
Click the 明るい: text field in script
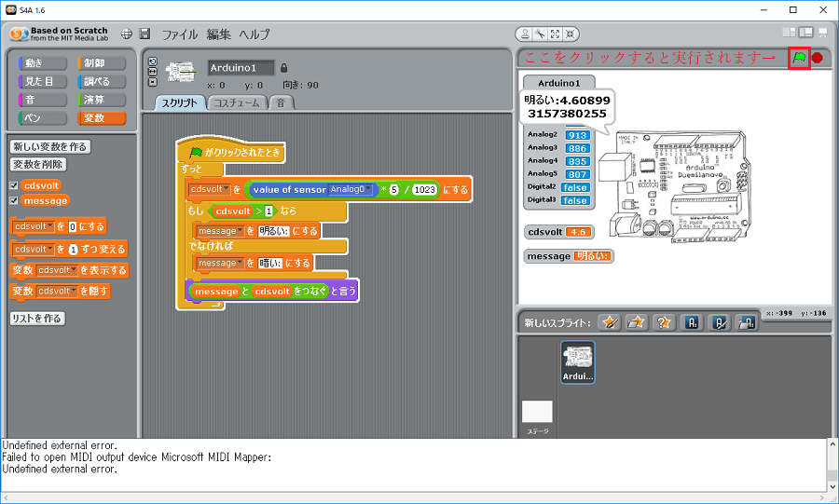(x=274, y=231)
